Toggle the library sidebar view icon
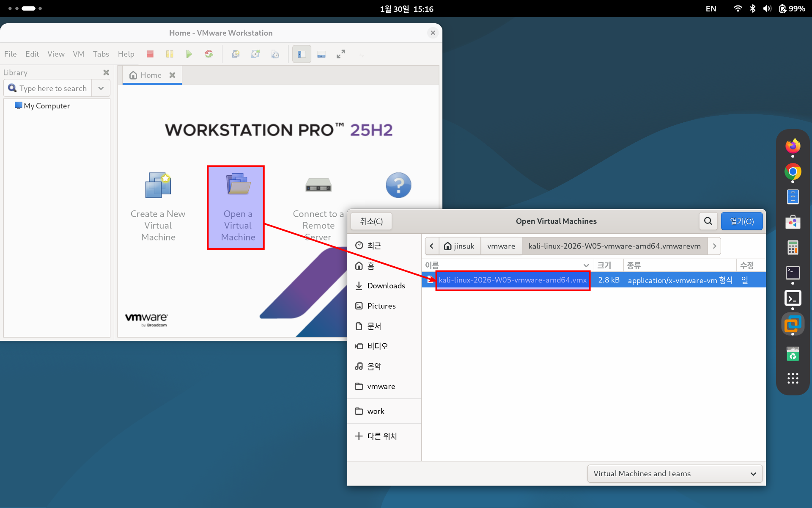The height and width of the screenshot is (508, 812). tap(302, 54)
